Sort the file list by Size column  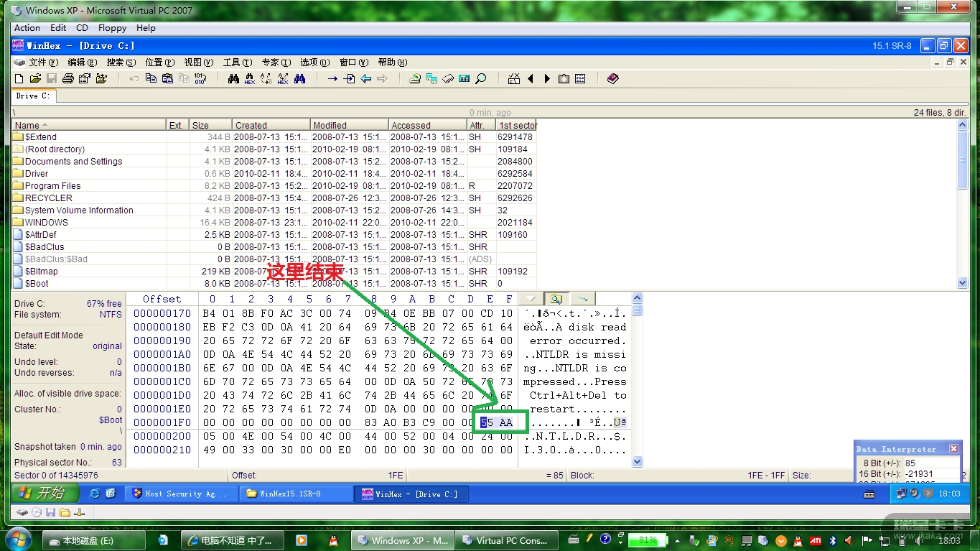click(210, 125)
